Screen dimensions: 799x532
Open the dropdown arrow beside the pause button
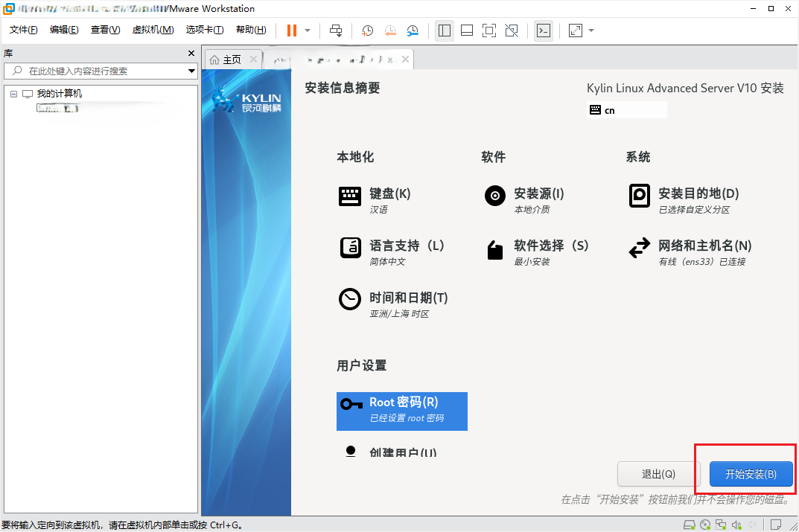pos(308,31)
